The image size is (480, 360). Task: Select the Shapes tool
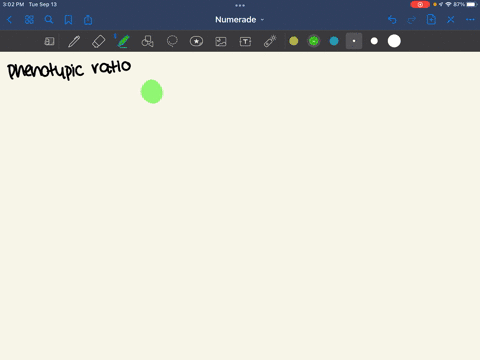[x=147, y=41]
